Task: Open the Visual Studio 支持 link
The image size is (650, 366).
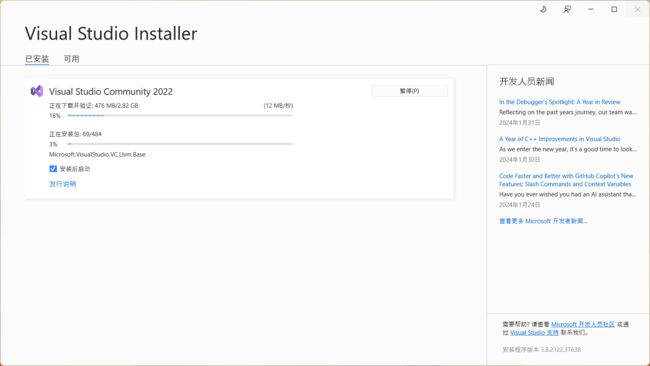Action: (534, 332)
